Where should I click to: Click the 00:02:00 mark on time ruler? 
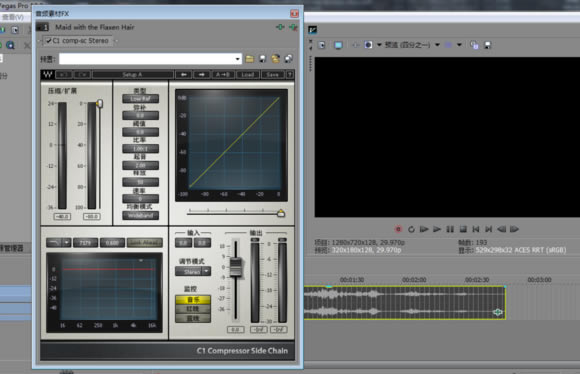coord(414,280)
